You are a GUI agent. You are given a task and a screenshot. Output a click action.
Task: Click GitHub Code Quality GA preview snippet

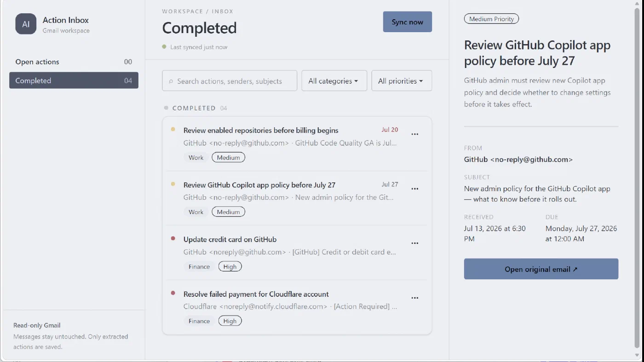coord(346,143)
